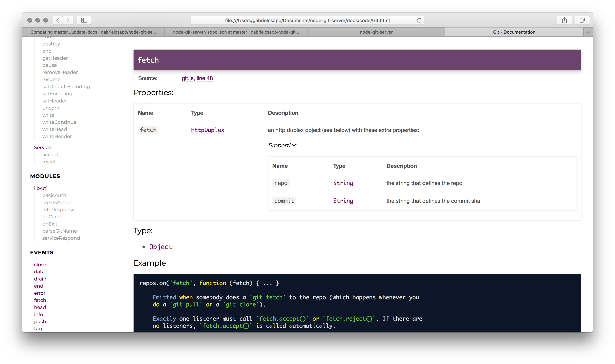Select the push event in sidebar
Image resolution: width=615 pixels, height=364 pixels.
coord(40,321)
